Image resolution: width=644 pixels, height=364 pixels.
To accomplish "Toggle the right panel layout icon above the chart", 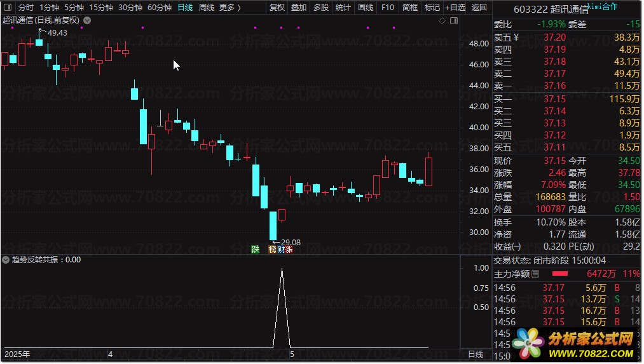I will pos(454,20).
